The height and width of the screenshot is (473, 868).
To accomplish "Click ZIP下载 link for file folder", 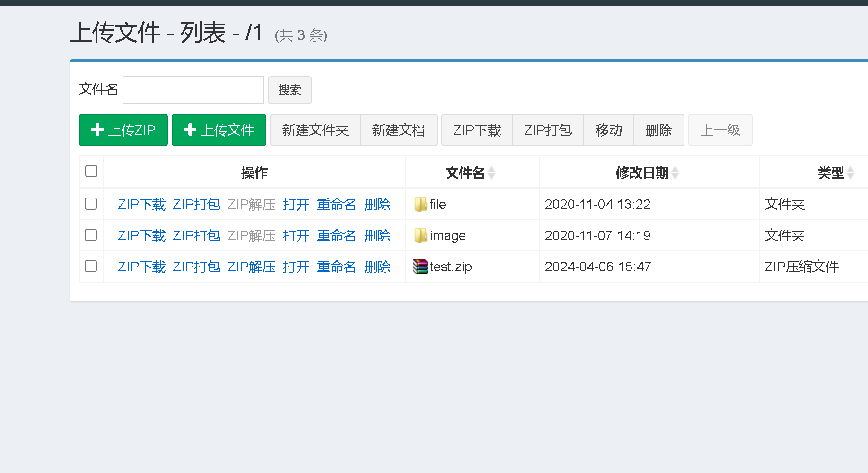I will 142,204.
